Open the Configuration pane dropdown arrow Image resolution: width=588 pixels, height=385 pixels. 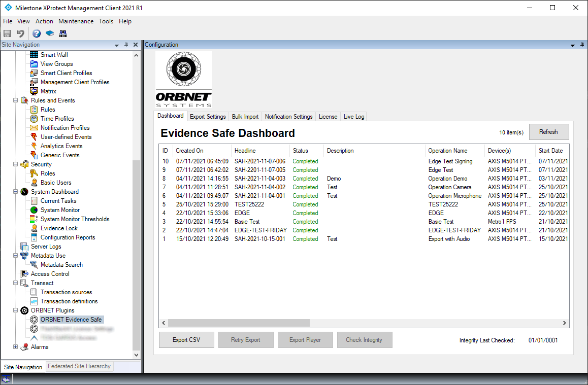pyautogui.click(x=573, y=45)
